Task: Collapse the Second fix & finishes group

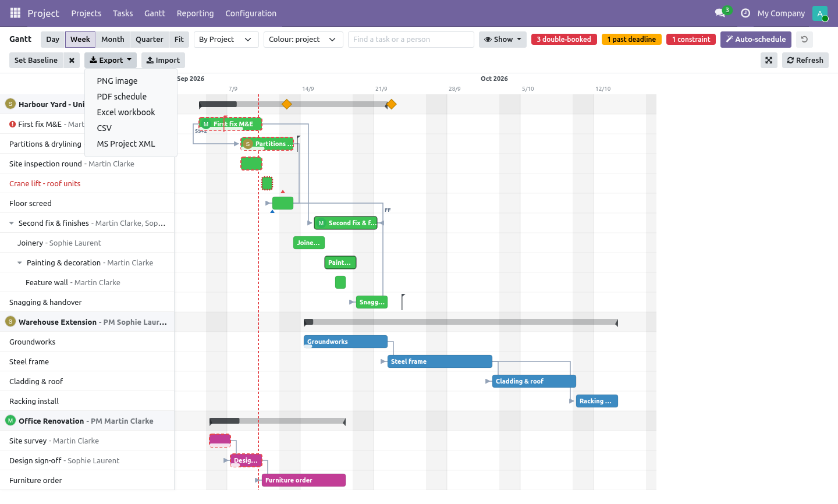Action: click(x=12, y=223)
